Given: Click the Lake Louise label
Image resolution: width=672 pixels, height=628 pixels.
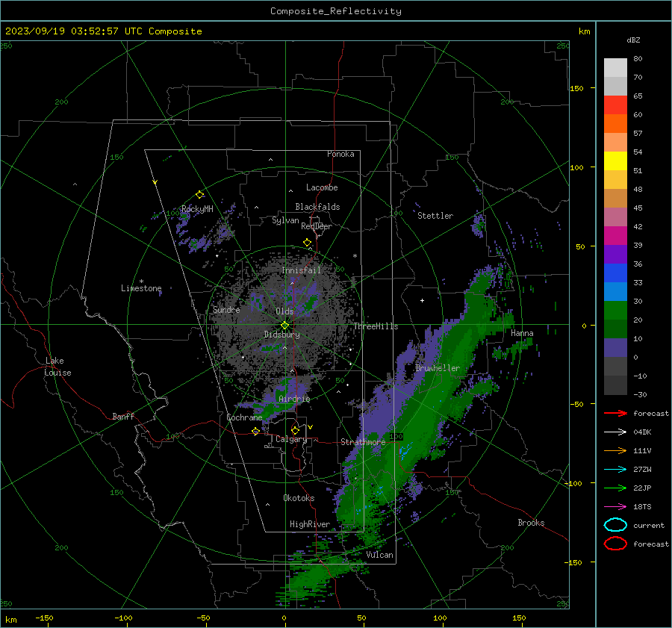Looking at the screenshot, I should [x=57, y=367].
